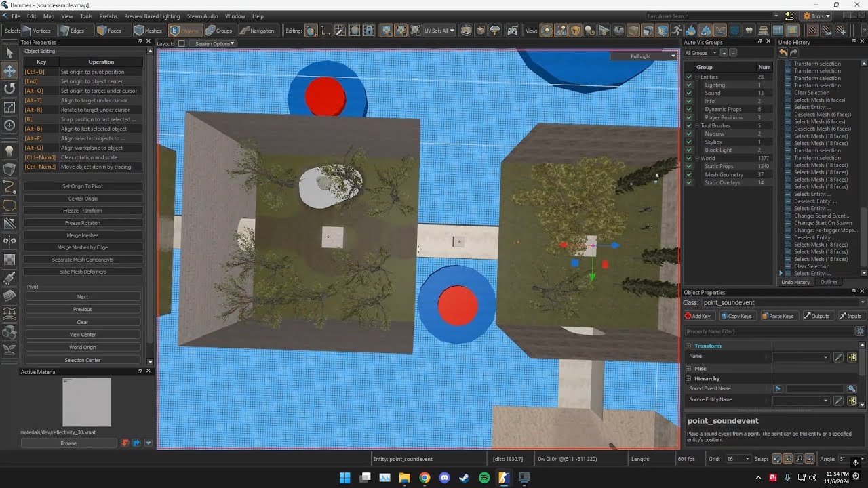Viewport: 868px width, 488px height.
Task: Toggle Entities group visibility checkbox
Action: [x=688, y=77]
